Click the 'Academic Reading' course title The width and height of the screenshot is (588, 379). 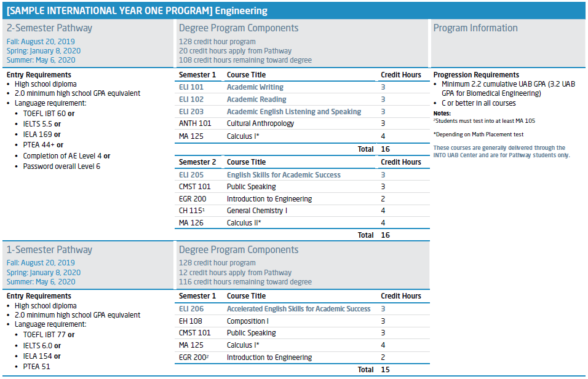[x=256, y=100]
